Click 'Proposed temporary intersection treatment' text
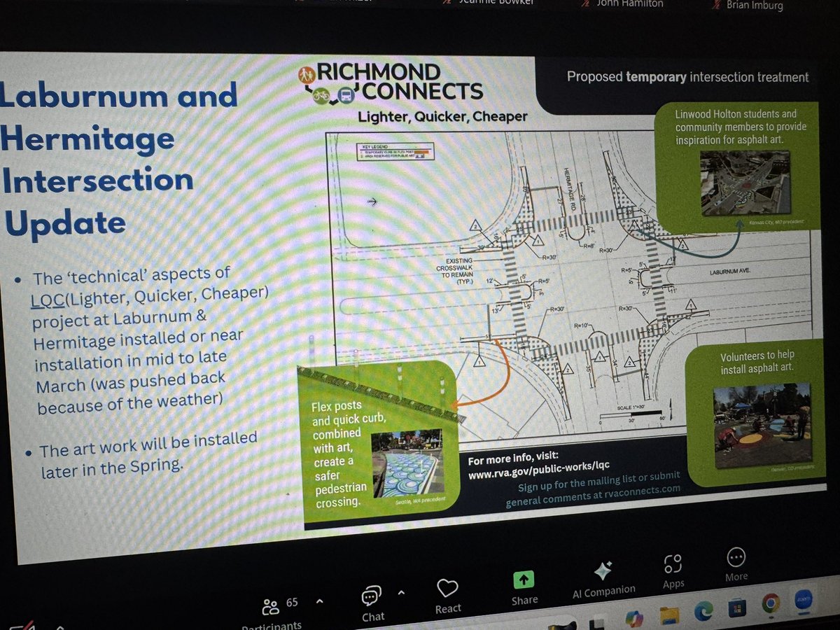Screen dimensions: 840x630 click(687, 77)
